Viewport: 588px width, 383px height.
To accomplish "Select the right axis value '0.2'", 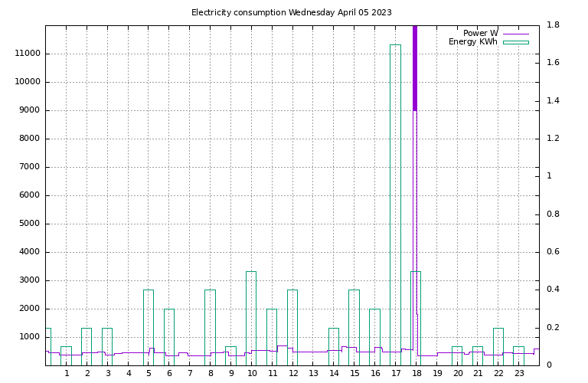I will pyautogui.click(x=553, y=327).
